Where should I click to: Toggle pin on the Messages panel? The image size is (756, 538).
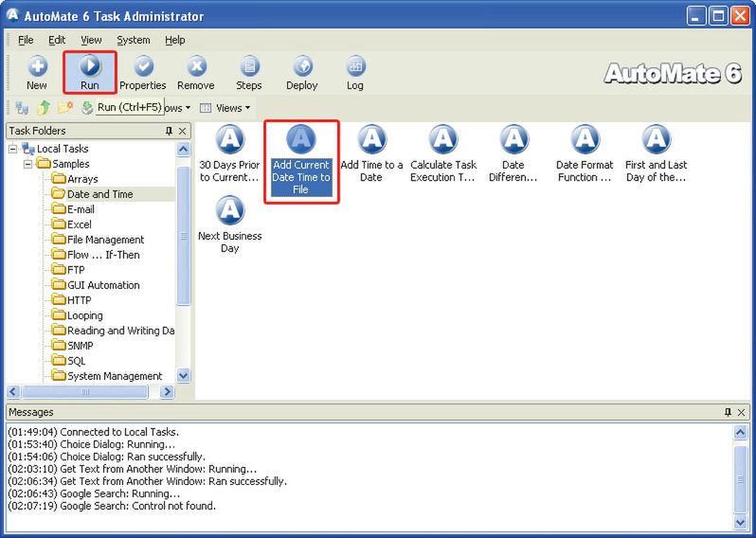[728, 412]
